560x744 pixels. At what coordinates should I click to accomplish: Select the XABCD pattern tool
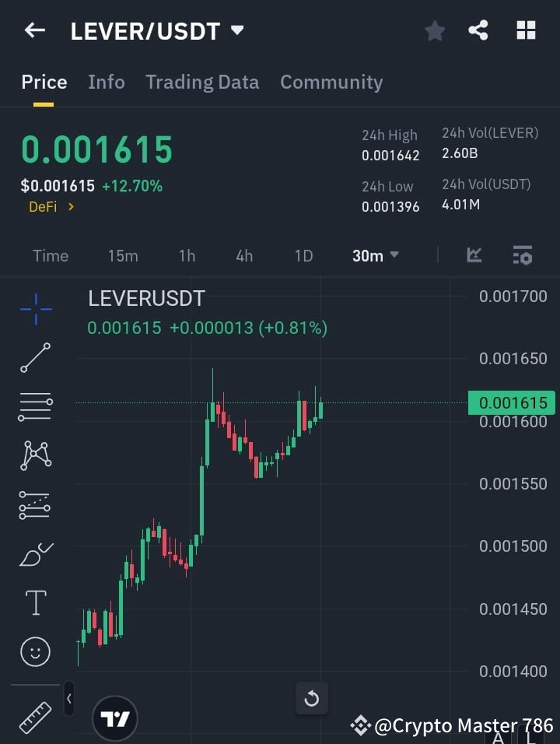36,455
